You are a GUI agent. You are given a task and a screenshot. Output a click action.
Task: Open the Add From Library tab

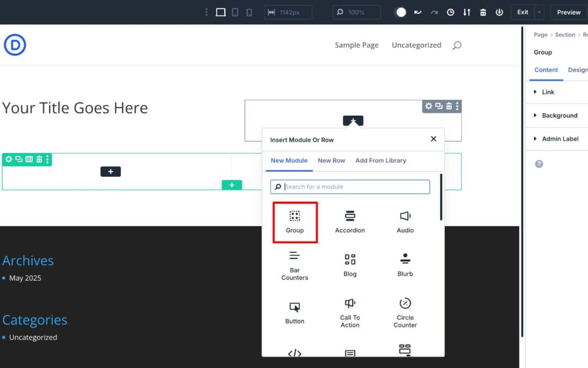tap(381, 161)
